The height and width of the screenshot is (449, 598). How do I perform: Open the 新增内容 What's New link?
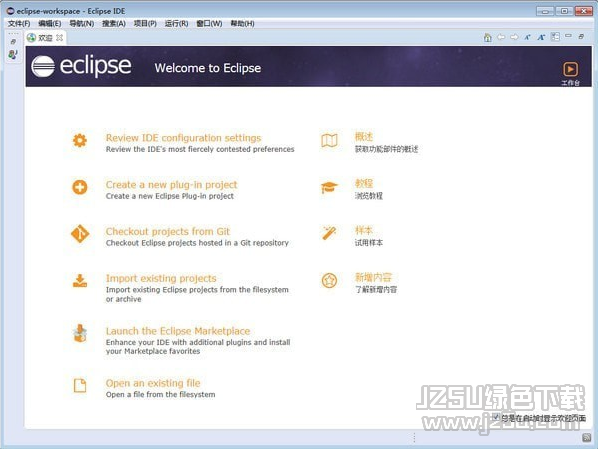pyautogui.click(x=373, y=277)
